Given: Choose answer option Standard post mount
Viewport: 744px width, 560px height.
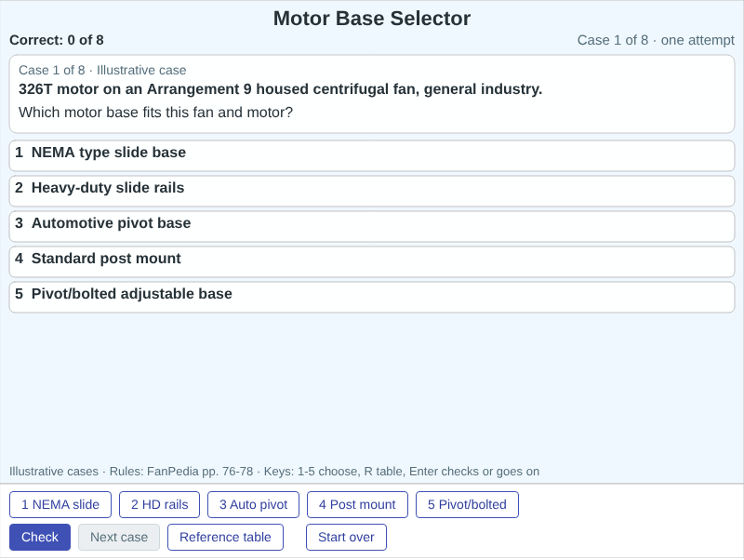Looking at the screenshot, I should coord(372,261).
